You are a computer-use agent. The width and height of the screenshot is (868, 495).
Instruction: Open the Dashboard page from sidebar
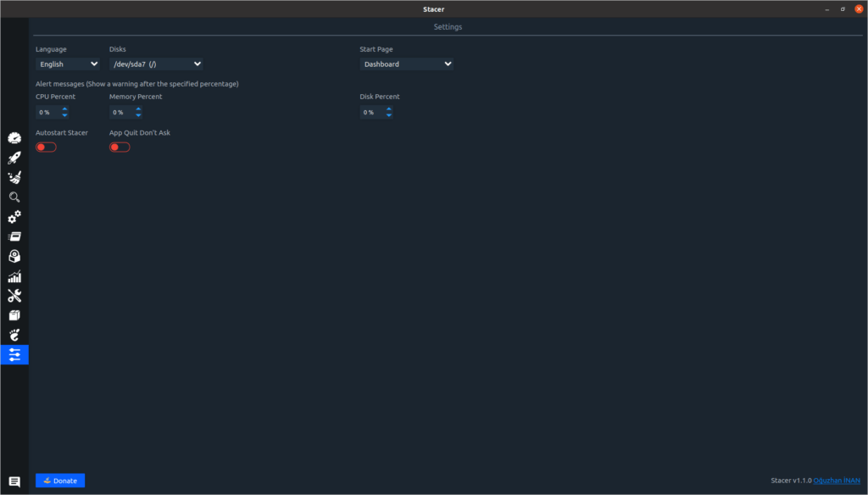pos(14,138)
